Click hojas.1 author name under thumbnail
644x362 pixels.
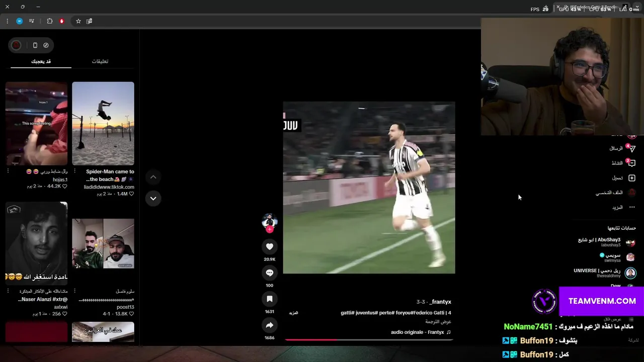(x=60, y=179)
